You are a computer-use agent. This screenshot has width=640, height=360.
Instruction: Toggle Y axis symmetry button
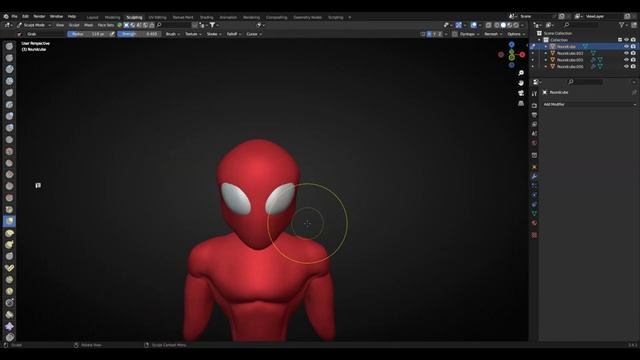[434, 34]
